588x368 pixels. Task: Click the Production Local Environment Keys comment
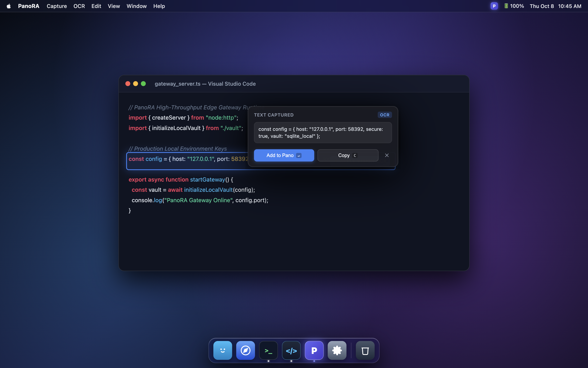[178, 148]
